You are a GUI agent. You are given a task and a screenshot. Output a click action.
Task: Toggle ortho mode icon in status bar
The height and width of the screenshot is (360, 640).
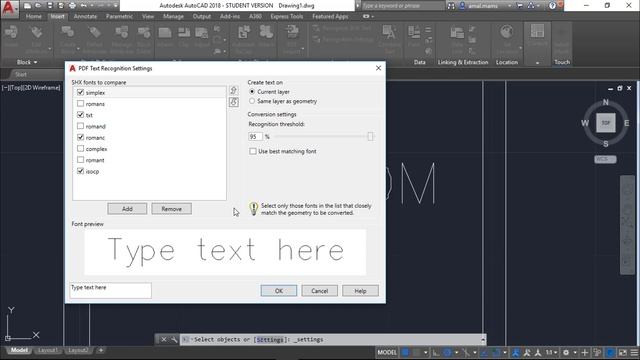436,352
